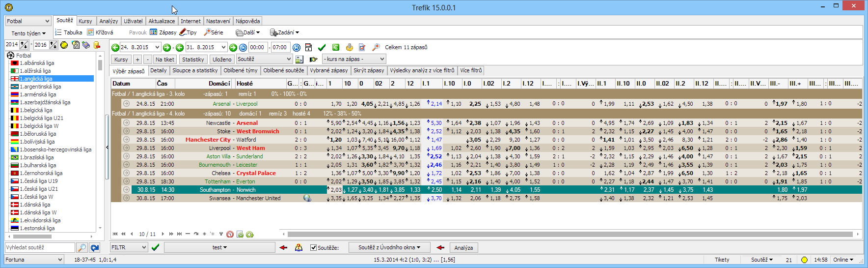Open the Analýzy menu tab

click(x=108, y=21)
